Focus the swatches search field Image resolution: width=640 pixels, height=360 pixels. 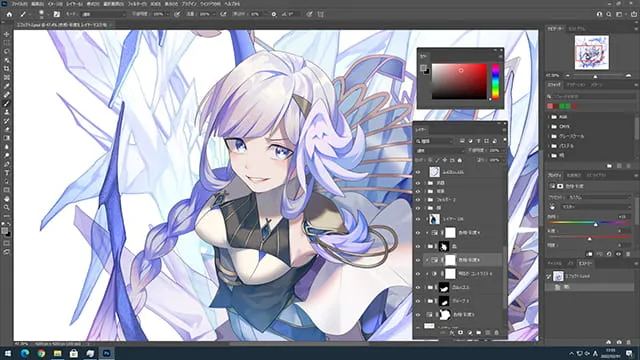click(592, 96)
